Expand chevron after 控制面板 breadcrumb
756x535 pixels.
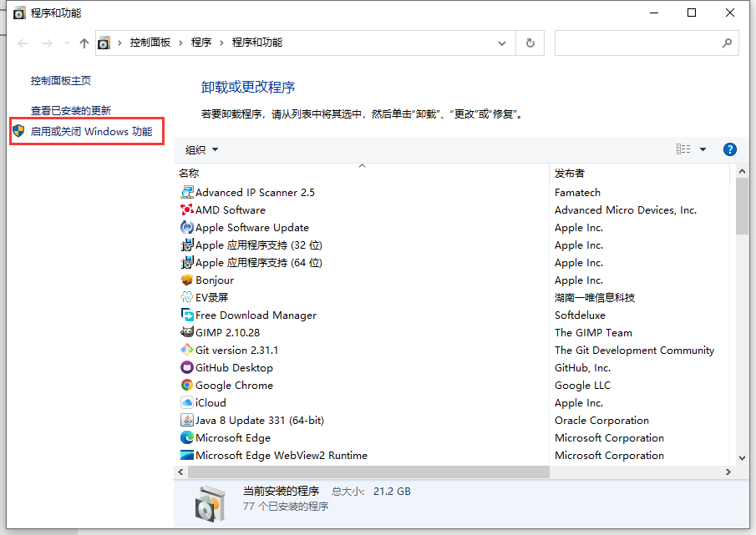(x=180, y=43)
